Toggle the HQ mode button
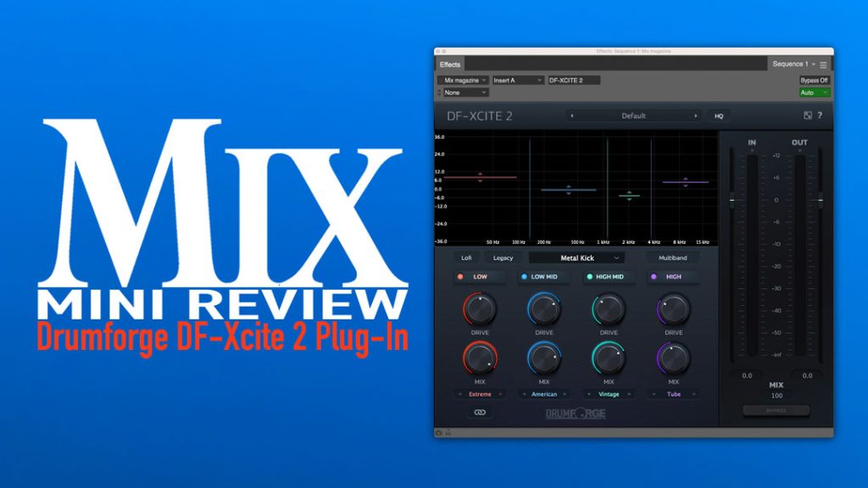The image size is (868, 488). tap(719, 116)
